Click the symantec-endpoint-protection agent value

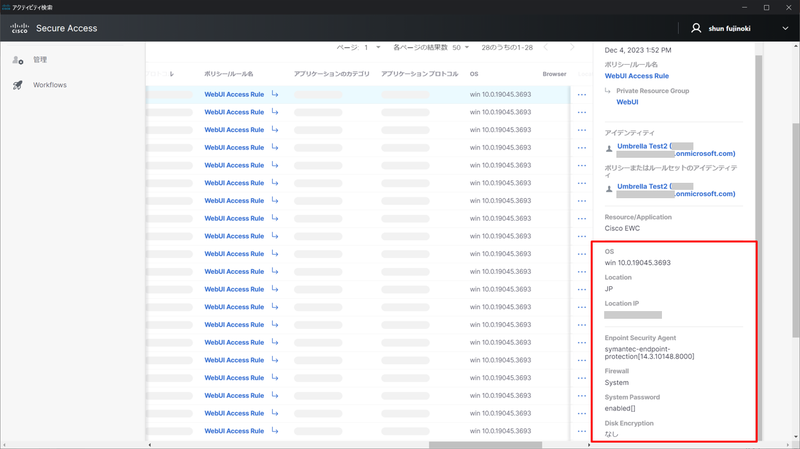(x=649, y=353)
